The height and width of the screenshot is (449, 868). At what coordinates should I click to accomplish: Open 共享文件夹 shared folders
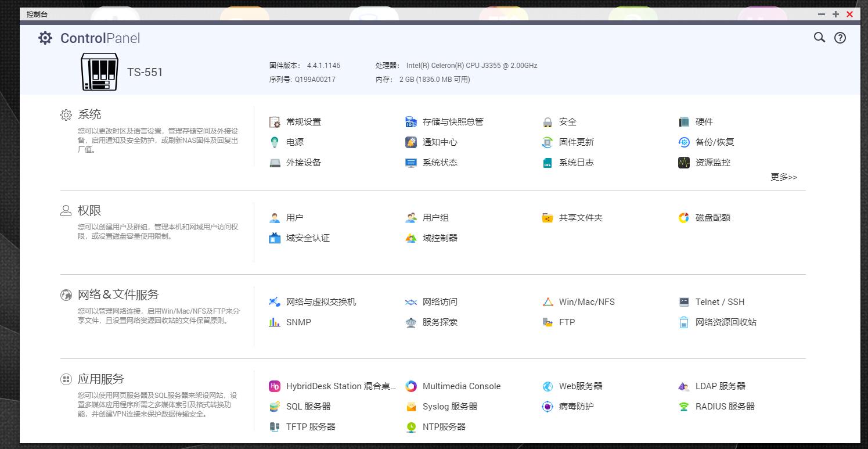[582, 217]
